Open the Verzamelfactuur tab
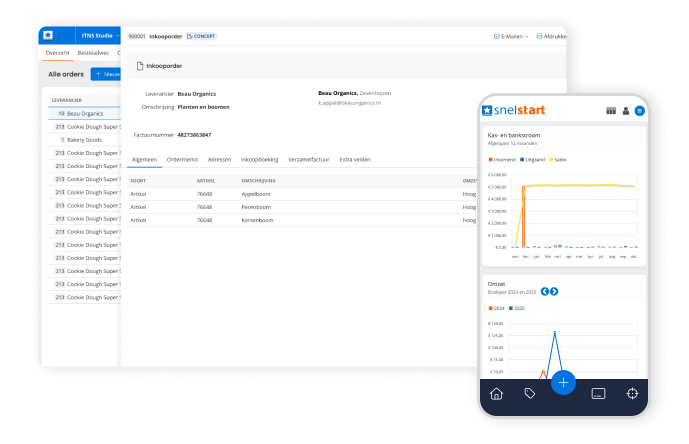This screenshot has height=444, width=689. [309, 159]
